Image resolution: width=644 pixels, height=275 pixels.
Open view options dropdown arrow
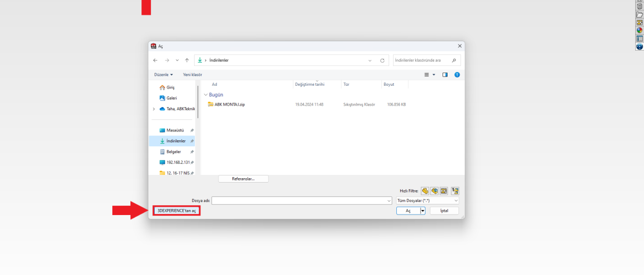point(434,75)
